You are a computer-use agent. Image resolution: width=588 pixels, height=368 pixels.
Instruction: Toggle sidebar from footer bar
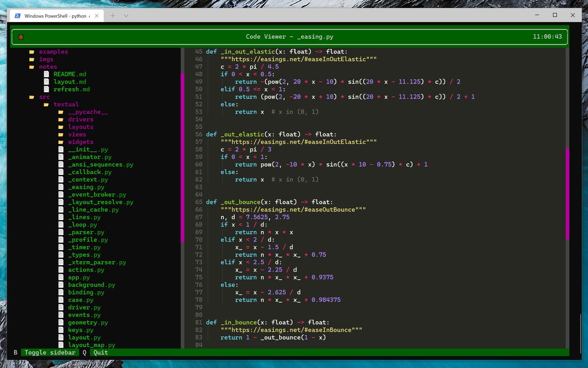pyautogui.click(x=50, y=352)
